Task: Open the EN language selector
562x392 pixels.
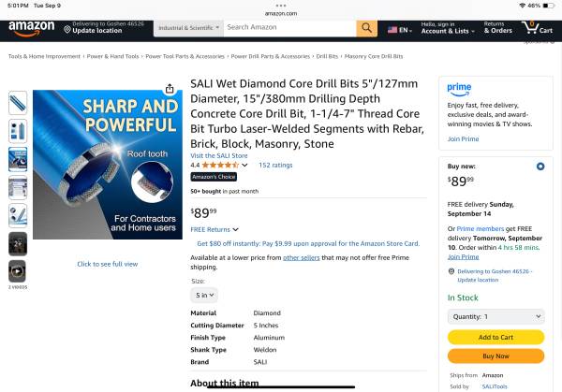Action: (x=400, y=30)
